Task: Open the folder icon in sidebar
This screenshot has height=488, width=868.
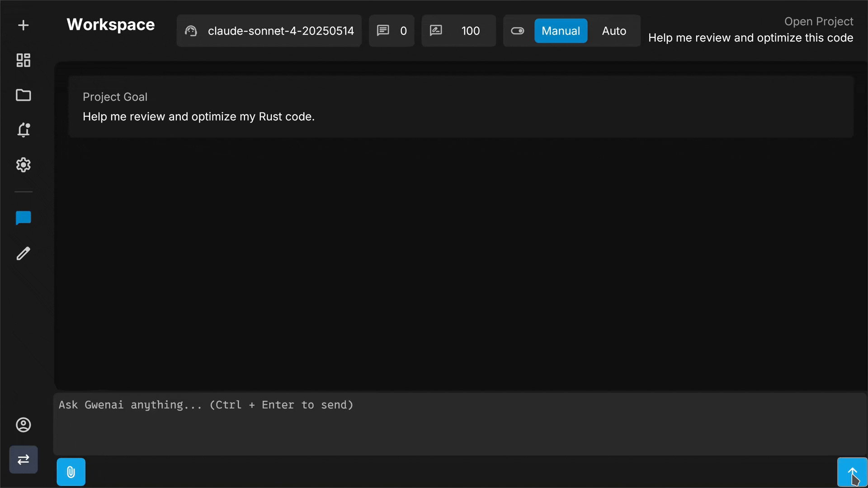Action: (24, 95)
